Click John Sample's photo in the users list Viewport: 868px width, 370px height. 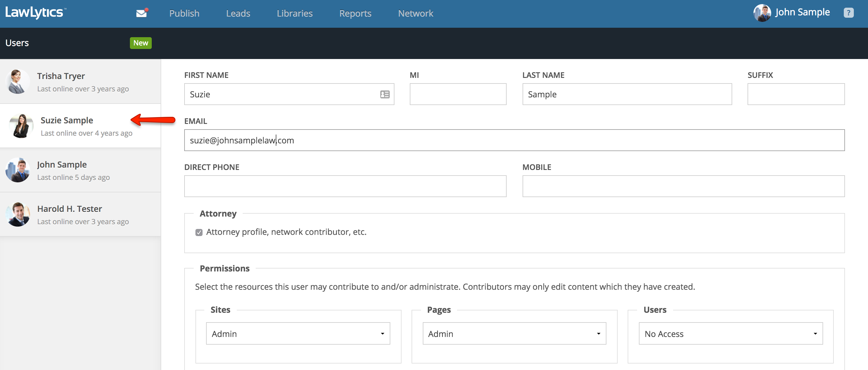point(17,170)
